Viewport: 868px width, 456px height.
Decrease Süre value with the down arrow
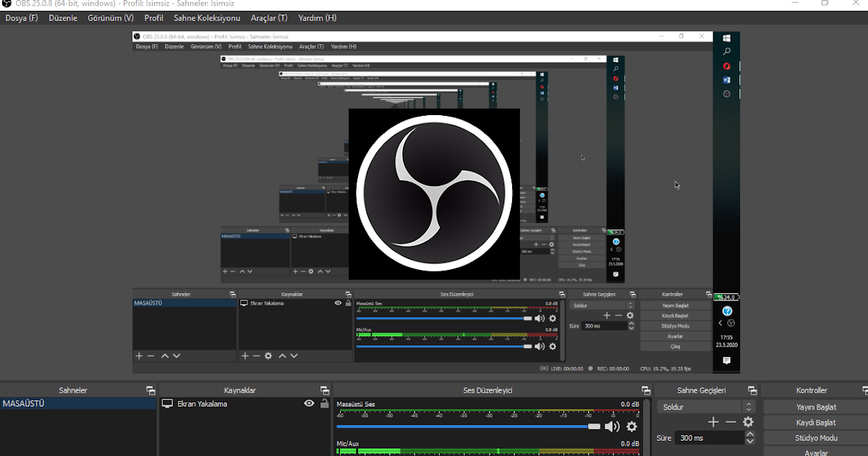click(x=750, y=442)
